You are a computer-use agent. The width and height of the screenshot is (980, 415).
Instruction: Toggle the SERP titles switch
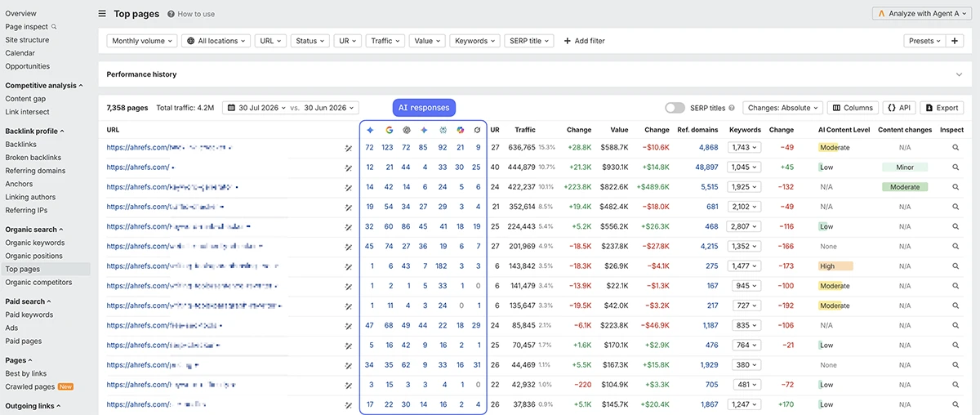click(675, 108)
